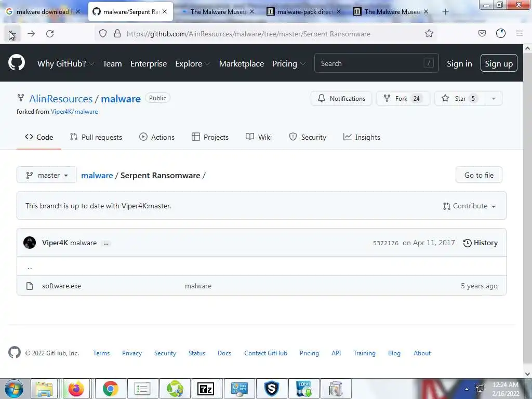The width and height of the screenshot is (532, 399).
Task: Open the dropdown arrow next to Star
Action: click(x=494, y=98)
